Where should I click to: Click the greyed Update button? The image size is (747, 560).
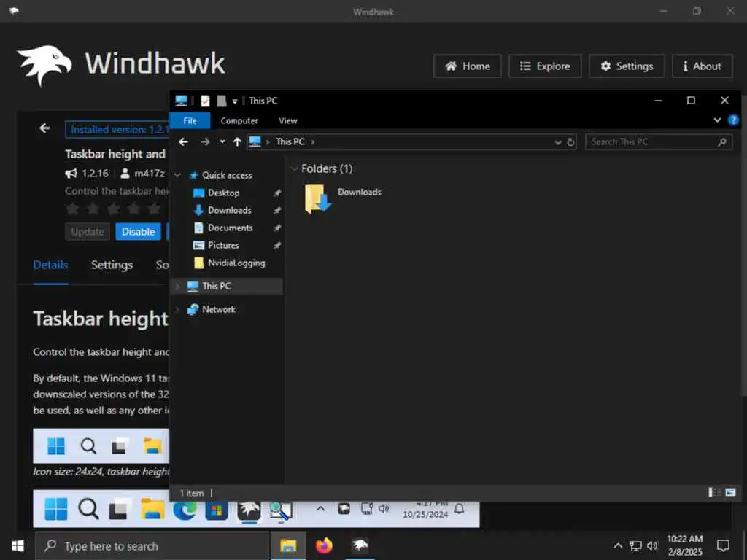click(88, 232)
